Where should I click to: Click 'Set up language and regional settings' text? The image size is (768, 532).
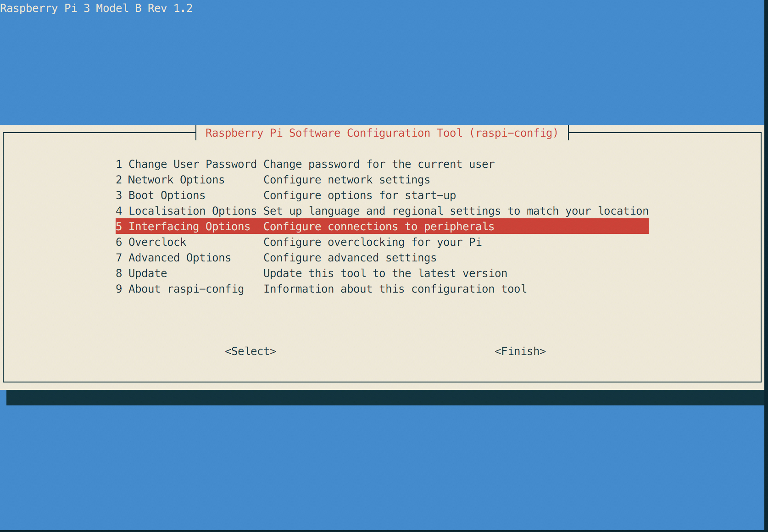[382, 211]
